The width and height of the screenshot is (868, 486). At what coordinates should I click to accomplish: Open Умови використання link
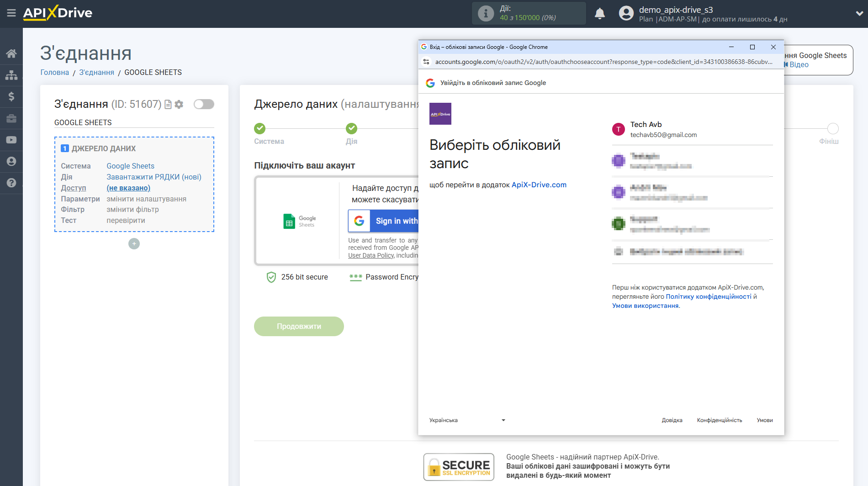point(646,306)
